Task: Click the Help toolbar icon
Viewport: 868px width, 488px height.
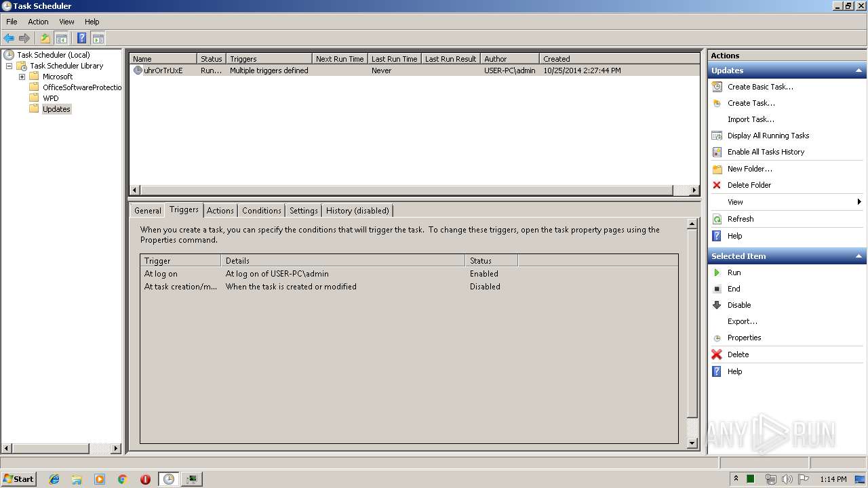Action: click(82, 39)
